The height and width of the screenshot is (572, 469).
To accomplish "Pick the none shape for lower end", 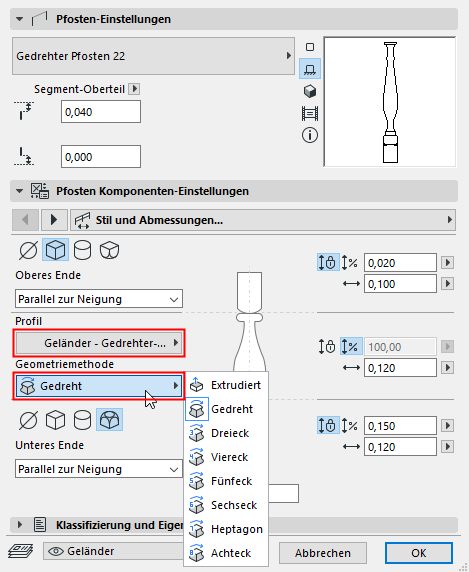I will [28, 420].
